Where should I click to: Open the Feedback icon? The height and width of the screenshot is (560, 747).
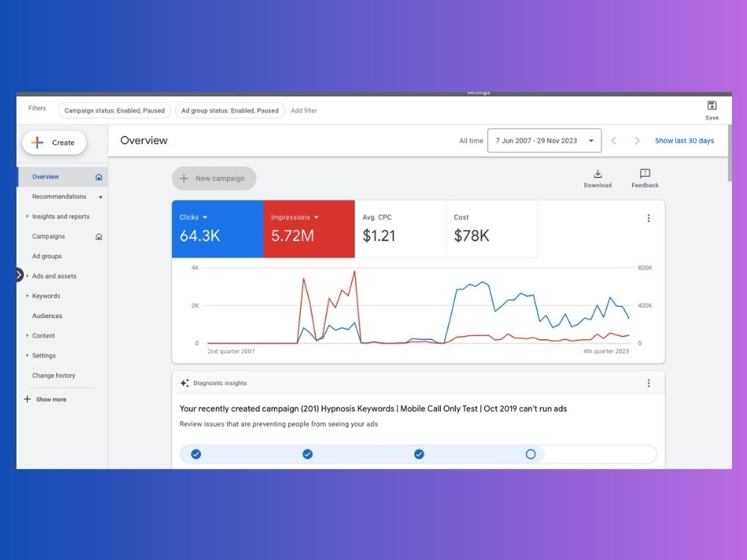point(645,173)
